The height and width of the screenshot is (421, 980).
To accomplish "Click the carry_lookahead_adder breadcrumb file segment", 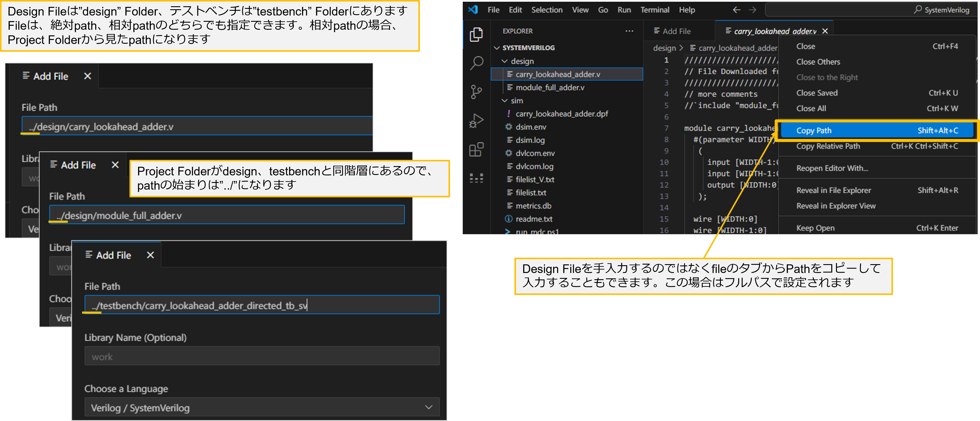I will click(734, 48).
